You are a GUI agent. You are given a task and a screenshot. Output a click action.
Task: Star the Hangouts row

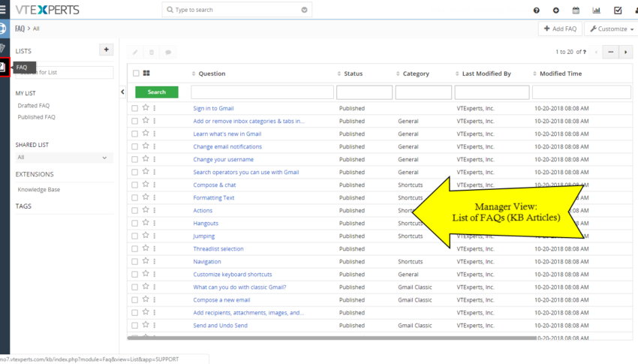[x=146, y=222]
